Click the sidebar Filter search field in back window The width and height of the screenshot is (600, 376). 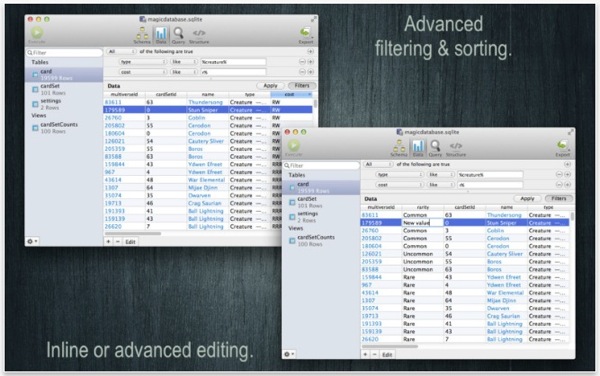click(x=64, y=52)
